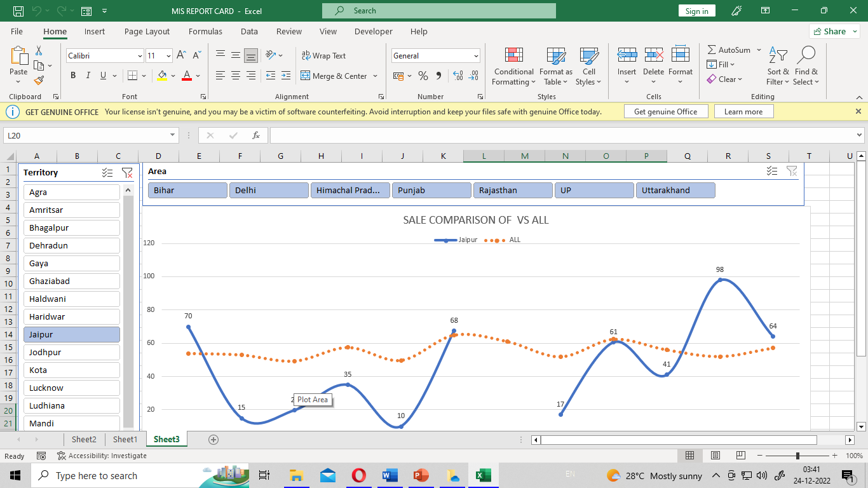Click the Decrease Decimal icon
Screen dimensions: 868x488
pos(473,76)
